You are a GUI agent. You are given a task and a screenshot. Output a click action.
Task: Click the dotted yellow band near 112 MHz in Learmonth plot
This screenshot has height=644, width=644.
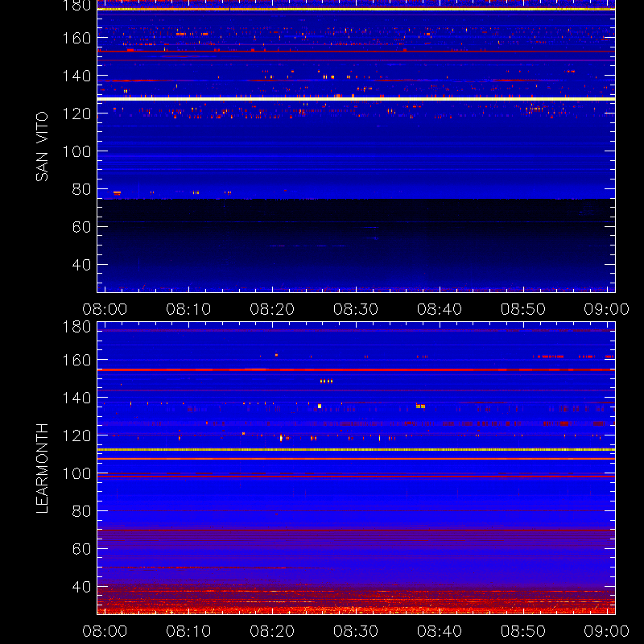(356, 450)
